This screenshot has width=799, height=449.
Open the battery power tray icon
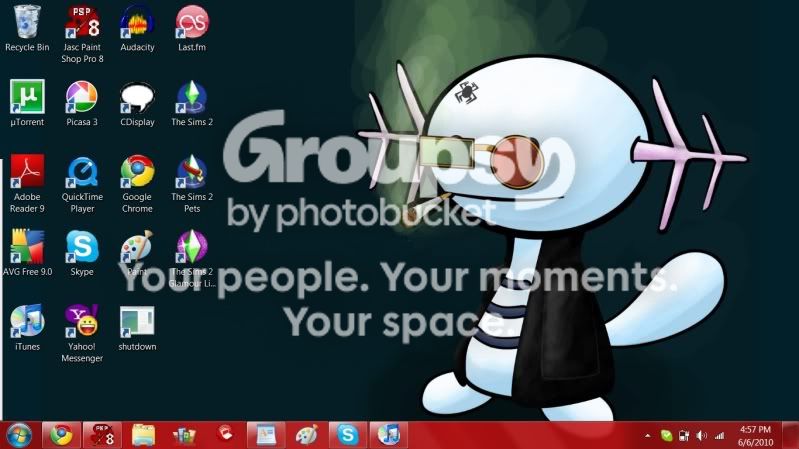tap(684, 435)
